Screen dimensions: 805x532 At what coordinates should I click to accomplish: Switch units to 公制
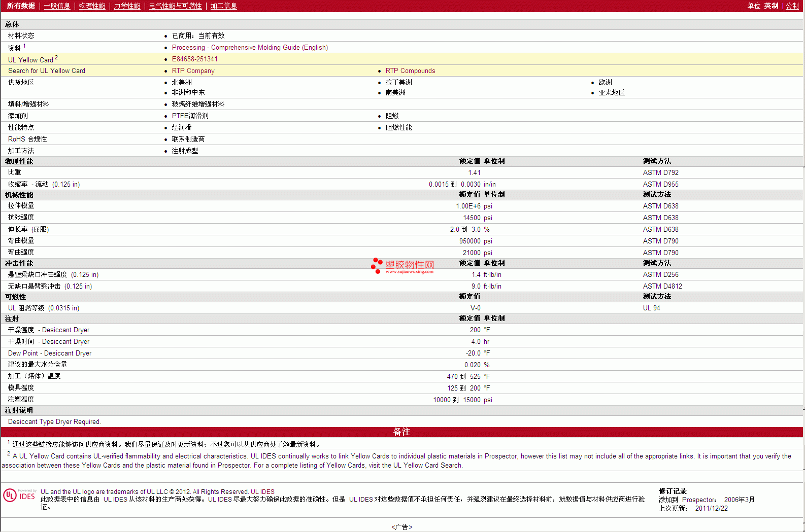pyautogui.click(x=792, y=6)
